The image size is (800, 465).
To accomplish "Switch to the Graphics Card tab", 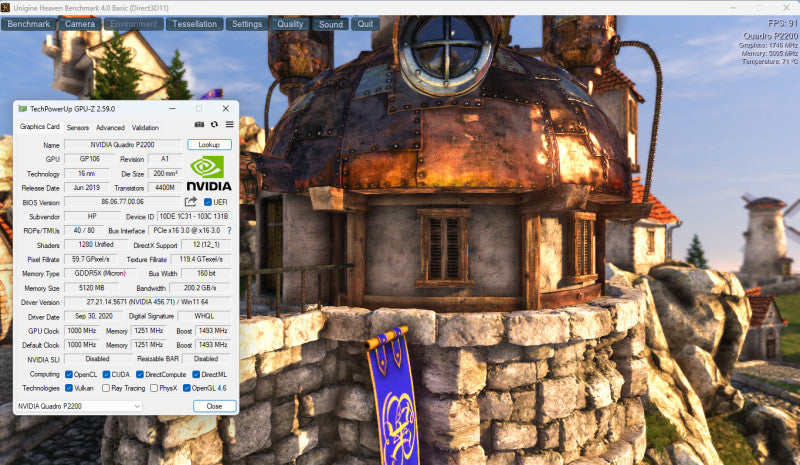I will [x=40, y=127].
